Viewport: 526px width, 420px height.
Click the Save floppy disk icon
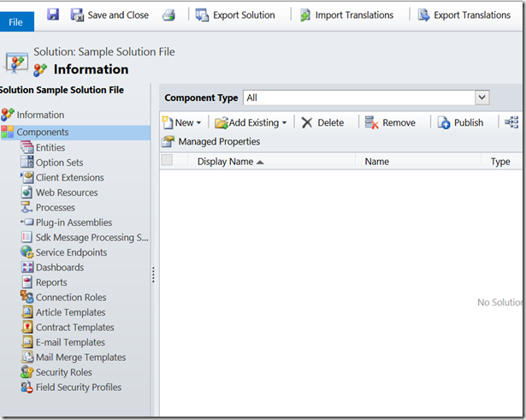coord(53,15)
